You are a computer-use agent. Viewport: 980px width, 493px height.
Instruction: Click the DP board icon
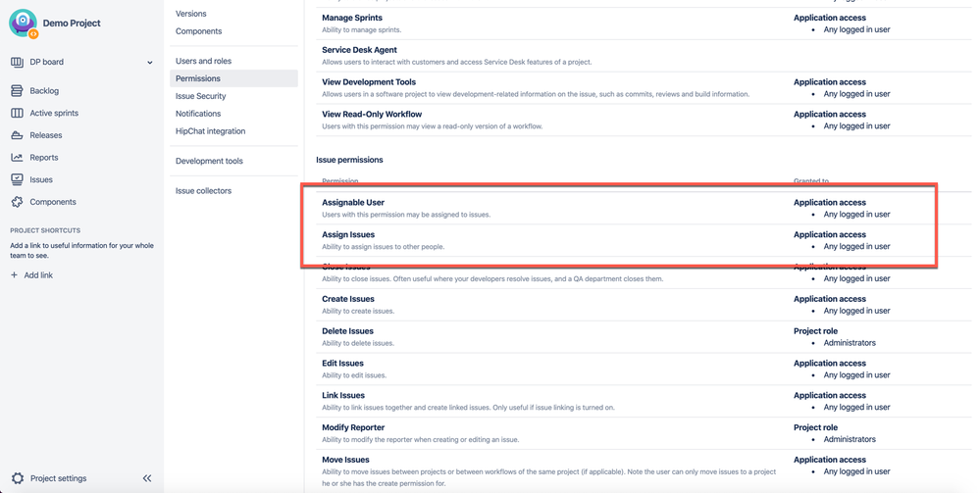[17, 62]
